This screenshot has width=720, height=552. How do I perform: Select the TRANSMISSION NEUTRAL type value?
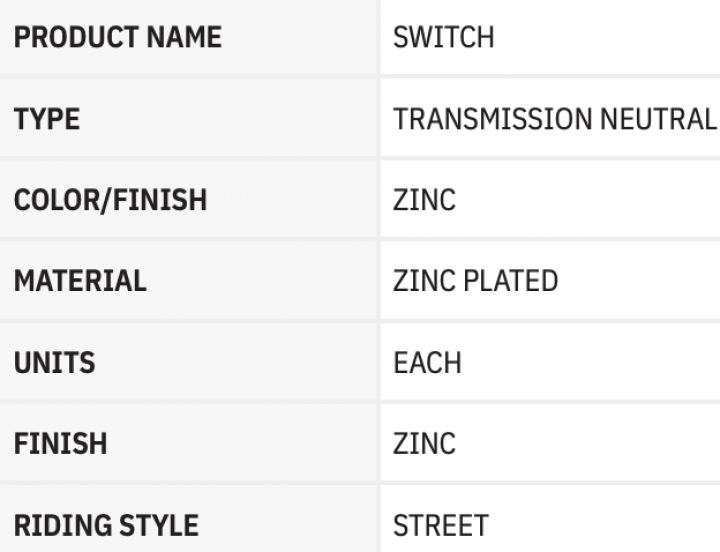coord(555,119)
